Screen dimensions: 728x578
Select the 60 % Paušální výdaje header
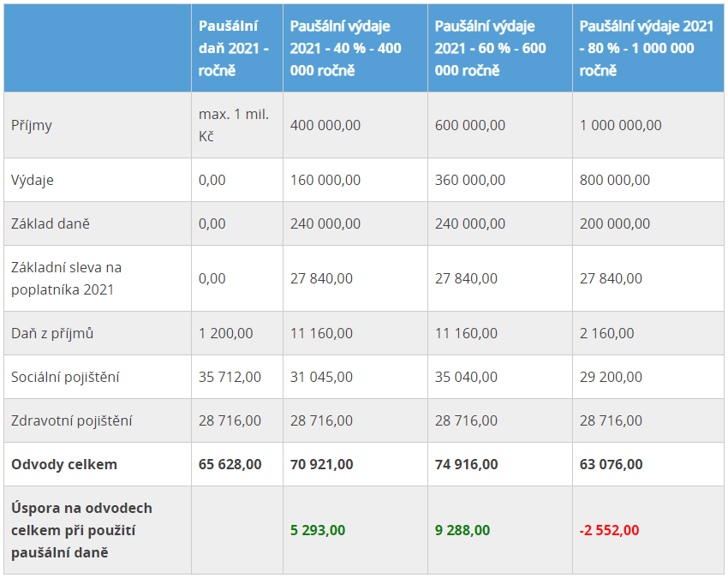click(x=490, y=48)
